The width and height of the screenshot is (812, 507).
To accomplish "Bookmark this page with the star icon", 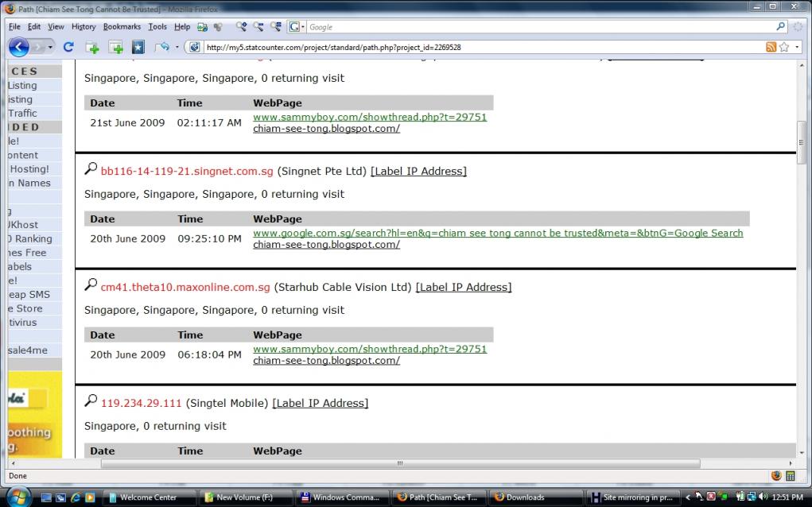I will [784, 47].
